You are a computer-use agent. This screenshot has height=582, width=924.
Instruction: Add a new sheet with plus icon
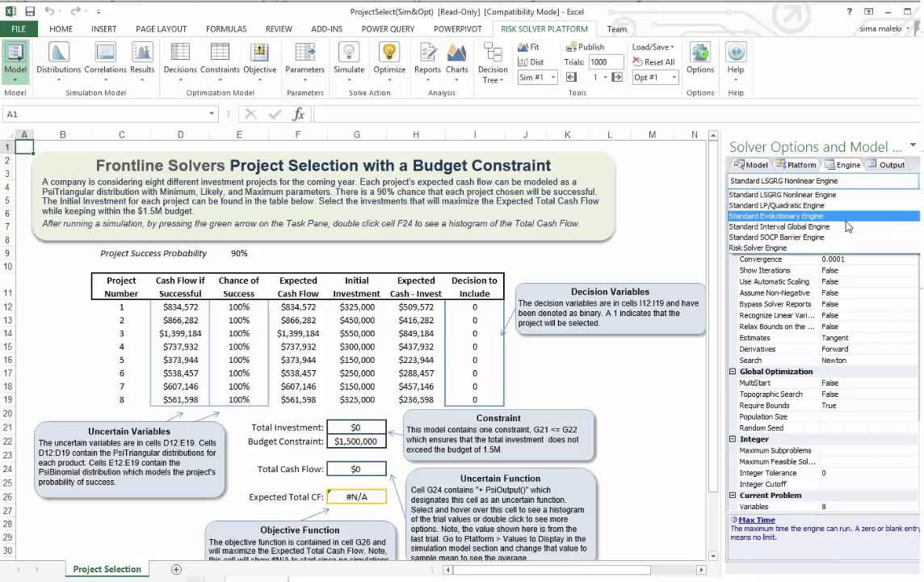click(x=176, y=569)
